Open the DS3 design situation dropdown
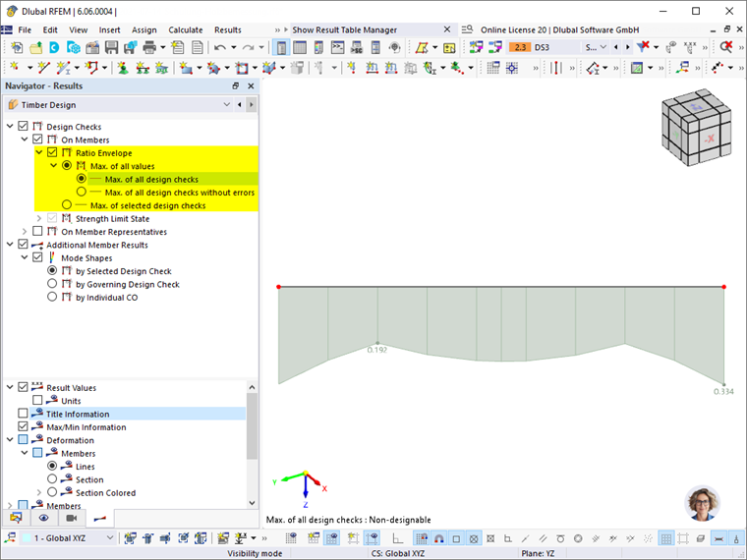This screenshot has width=747, height=560. coord(603,47)
